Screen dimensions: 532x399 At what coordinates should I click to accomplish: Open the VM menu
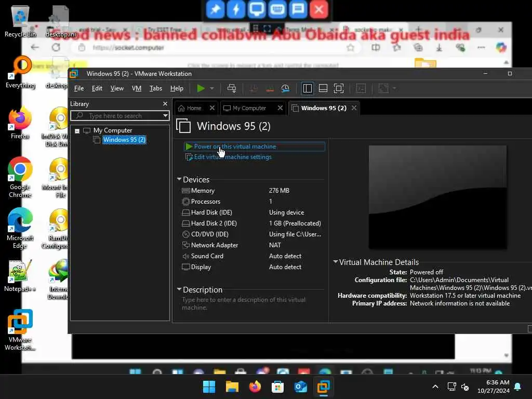pyautogui.click(x=137, y=88)
